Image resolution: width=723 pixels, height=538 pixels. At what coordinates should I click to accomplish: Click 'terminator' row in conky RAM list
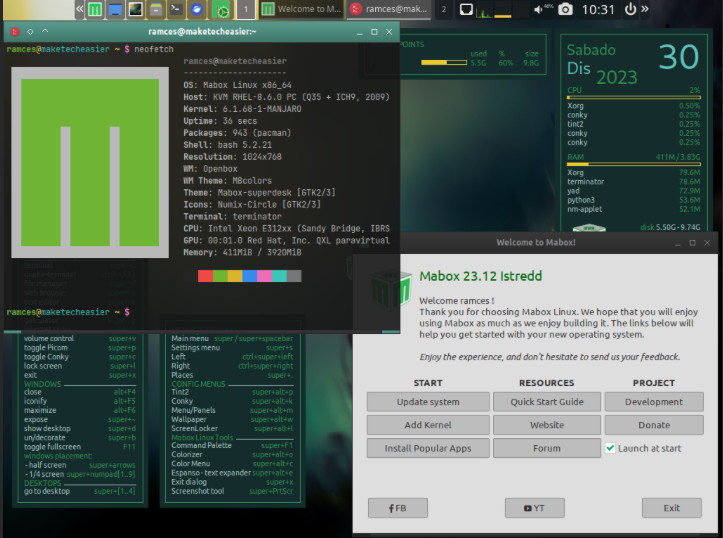634,182
